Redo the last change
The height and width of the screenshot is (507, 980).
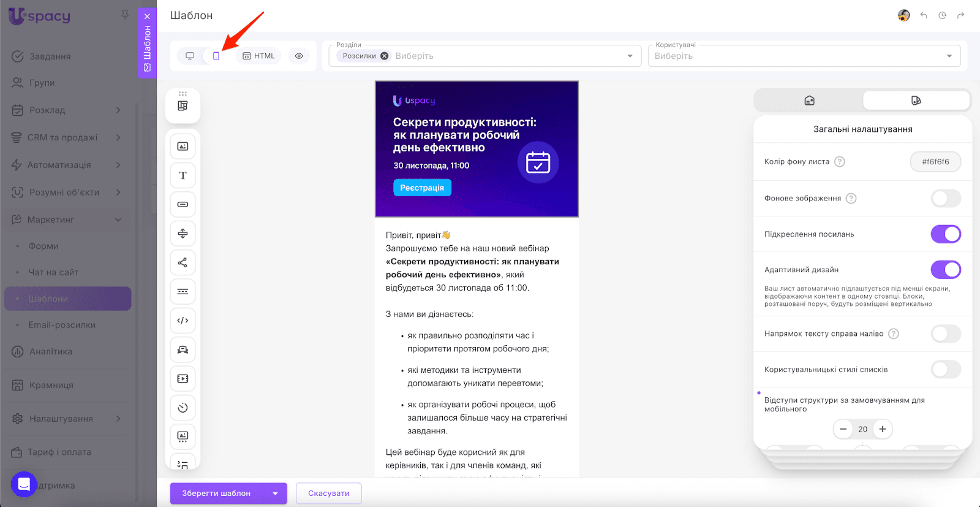click(x=960, y=15)
